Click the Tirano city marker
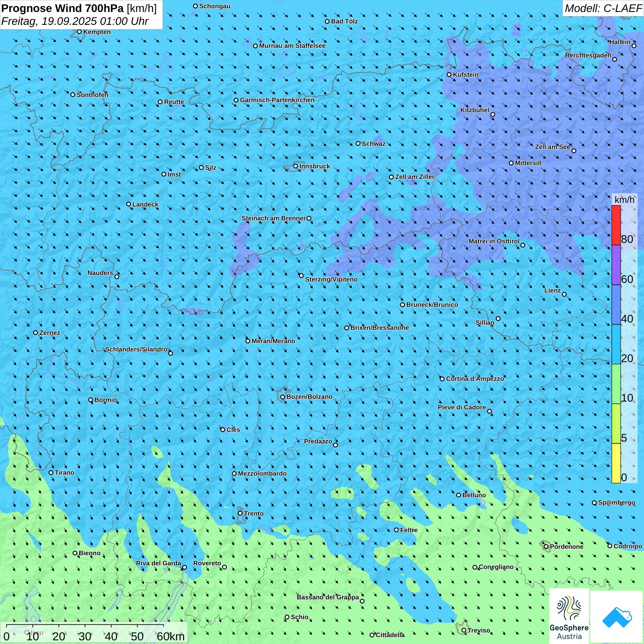Viewport: 644px width, 644px height. 51,472
